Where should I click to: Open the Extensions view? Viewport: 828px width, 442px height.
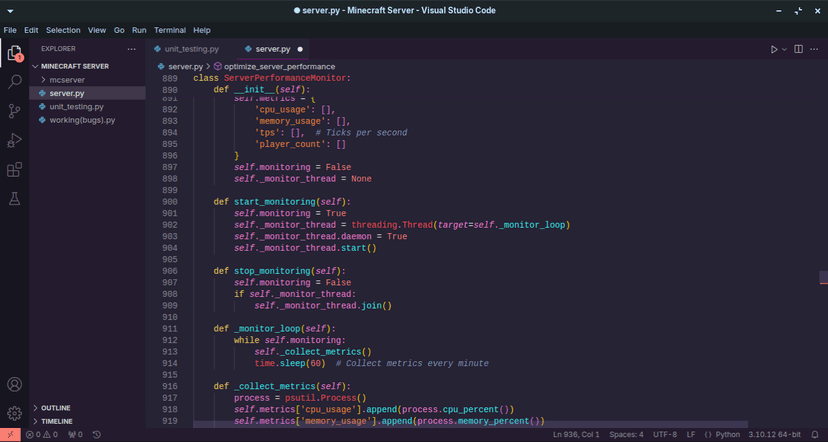point(14,170)
